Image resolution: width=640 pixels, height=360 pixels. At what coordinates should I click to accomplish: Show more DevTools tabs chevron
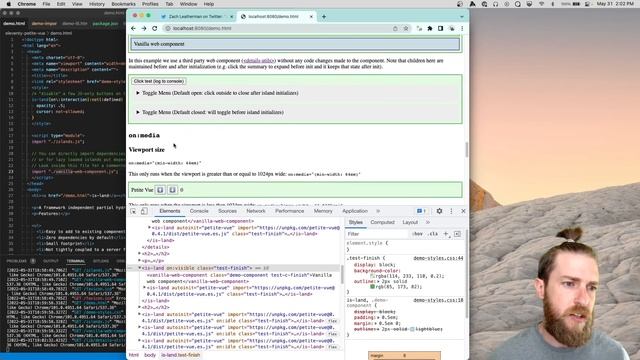click(378, 211)
